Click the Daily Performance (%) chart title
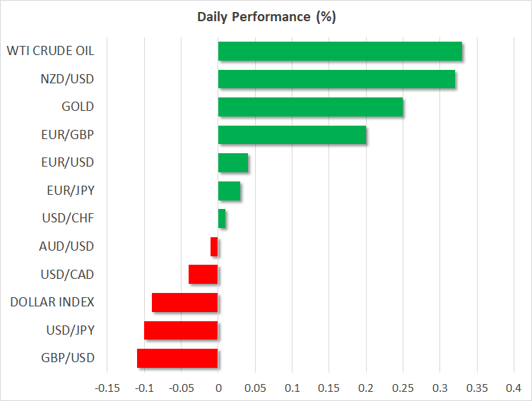 pos(266,16)
